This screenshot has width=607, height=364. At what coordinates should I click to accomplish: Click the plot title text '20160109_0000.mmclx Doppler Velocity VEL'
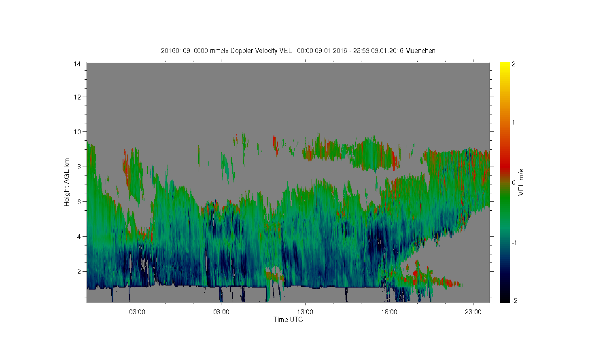(x=226, y=51)
